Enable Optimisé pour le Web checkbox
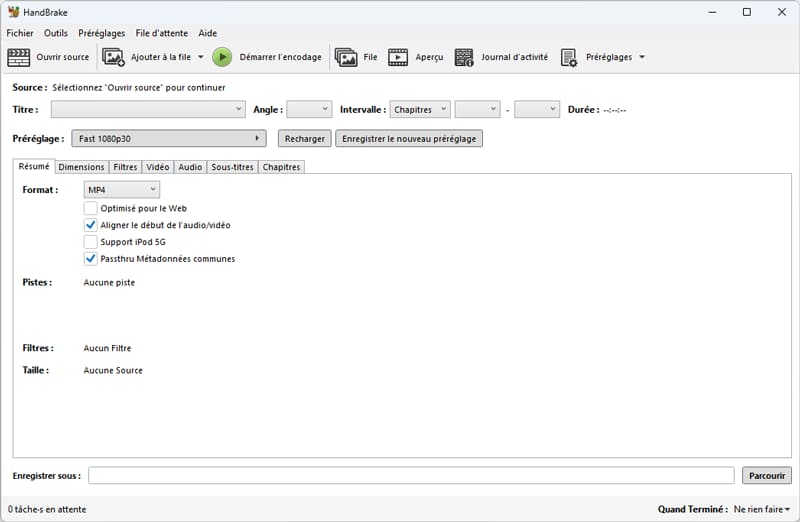 pos(91,209)
